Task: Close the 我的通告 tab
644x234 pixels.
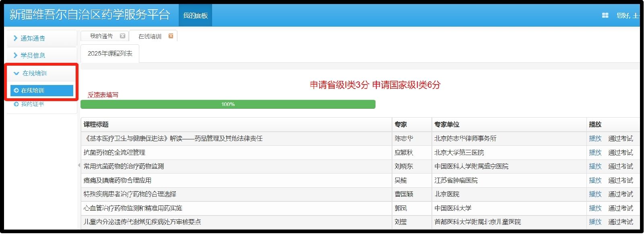Action: click(x=122, y=36)
